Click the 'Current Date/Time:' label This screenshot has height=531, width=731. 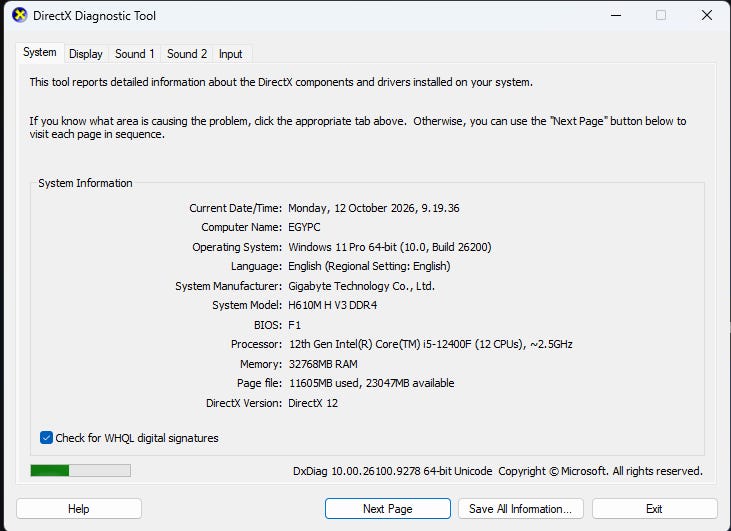pyautogui.click(x=235, y=208)
